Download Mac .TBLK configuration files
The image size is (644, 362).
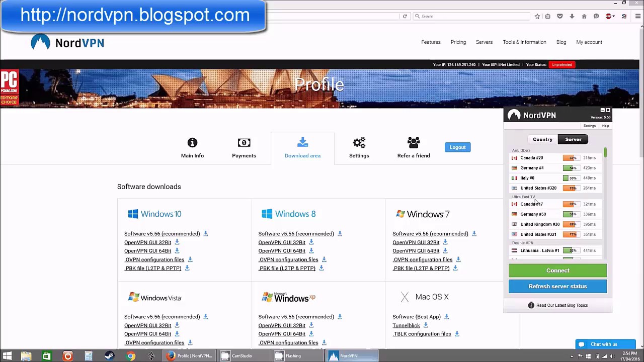pyautogui.click(x=422, y=334)
